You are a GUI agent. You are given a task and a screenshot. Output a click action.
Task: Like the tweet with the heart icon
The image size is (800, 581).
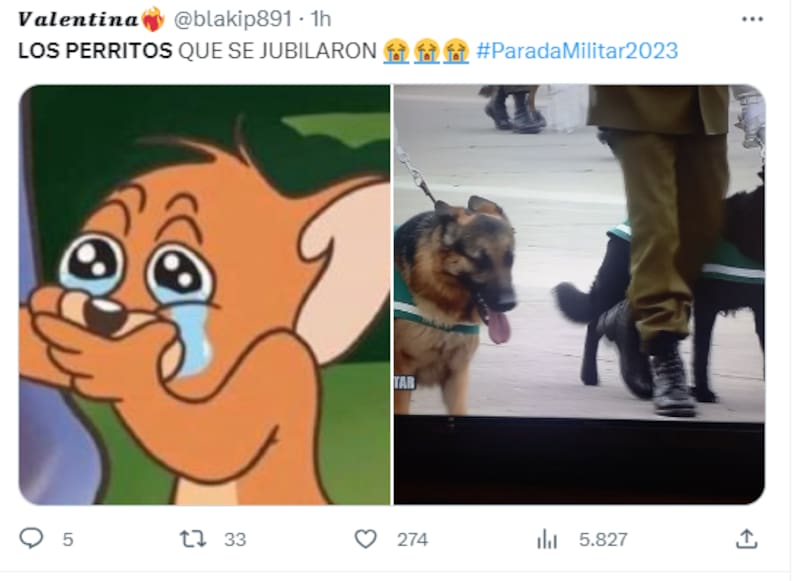coord(365,539)
